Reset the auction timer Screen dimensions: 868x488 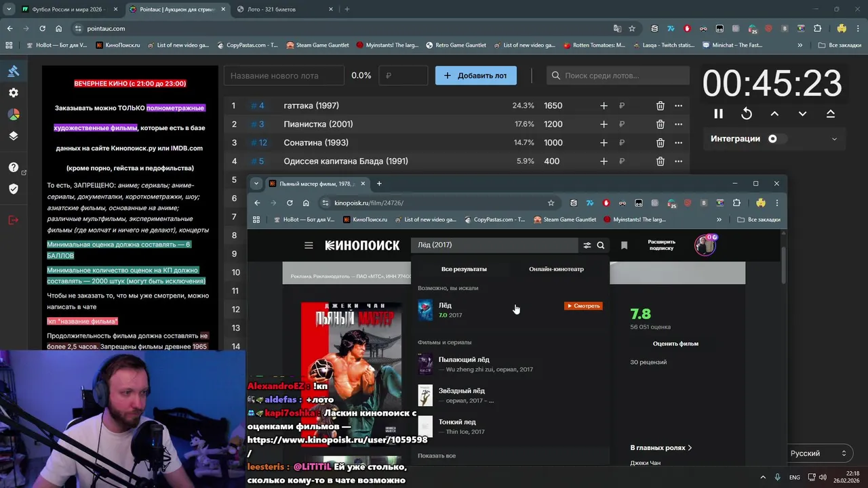point(747,114)
